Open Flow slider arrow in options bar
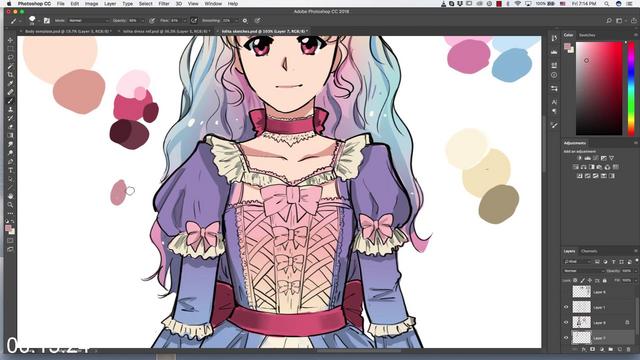 click(x=184, y=20)
